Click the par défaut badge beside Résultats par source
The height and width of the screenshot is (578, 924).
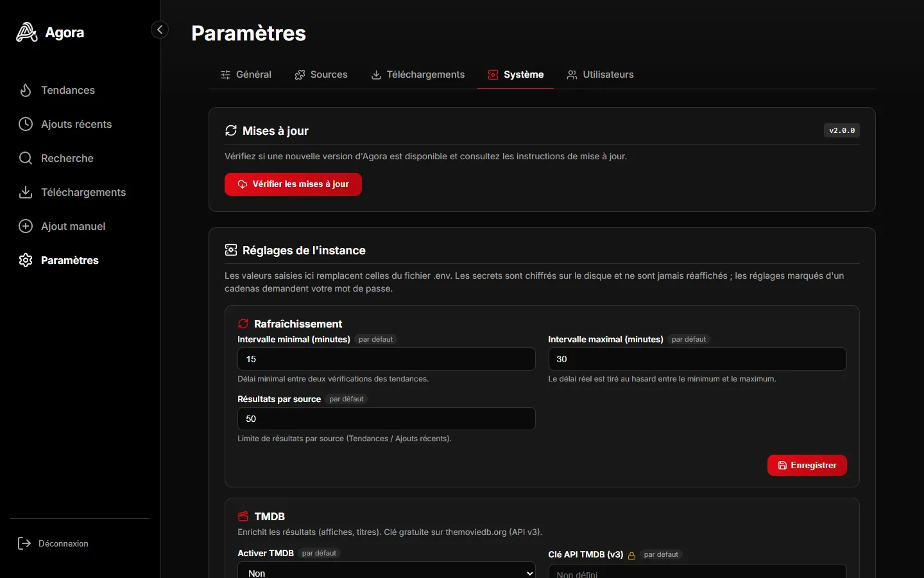346,399
